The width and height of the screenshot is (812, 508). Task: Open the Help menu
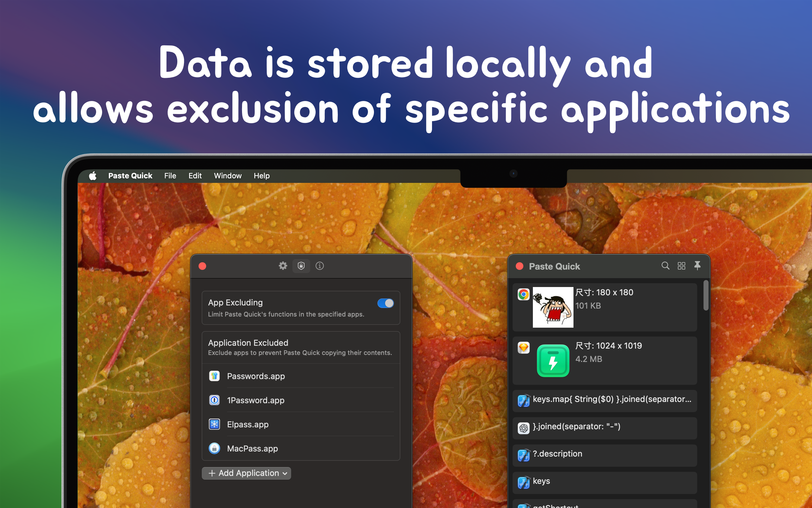coord(261,176)
